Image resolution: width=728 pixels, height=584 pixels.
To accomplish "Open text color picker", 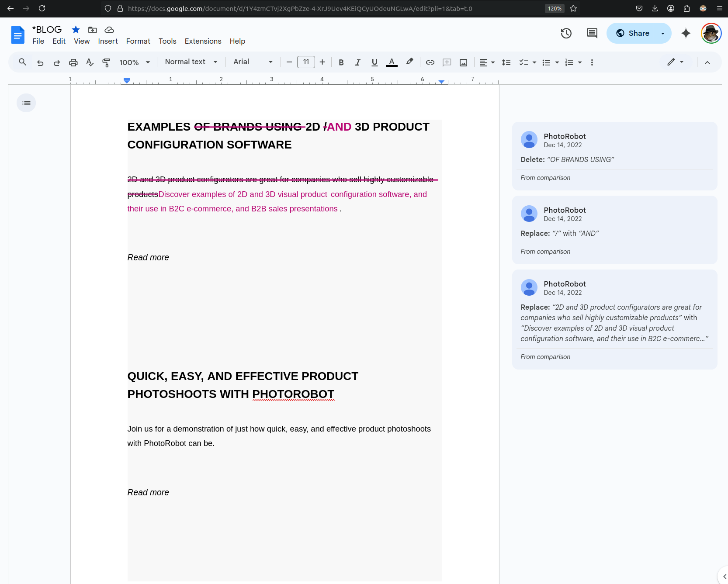I will point(392,62).
